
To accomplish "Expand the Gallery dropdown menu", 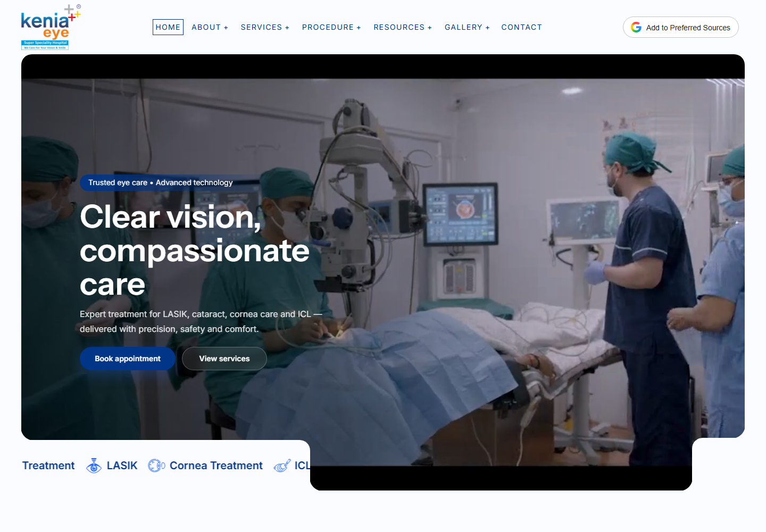I will tap(467, 27).
